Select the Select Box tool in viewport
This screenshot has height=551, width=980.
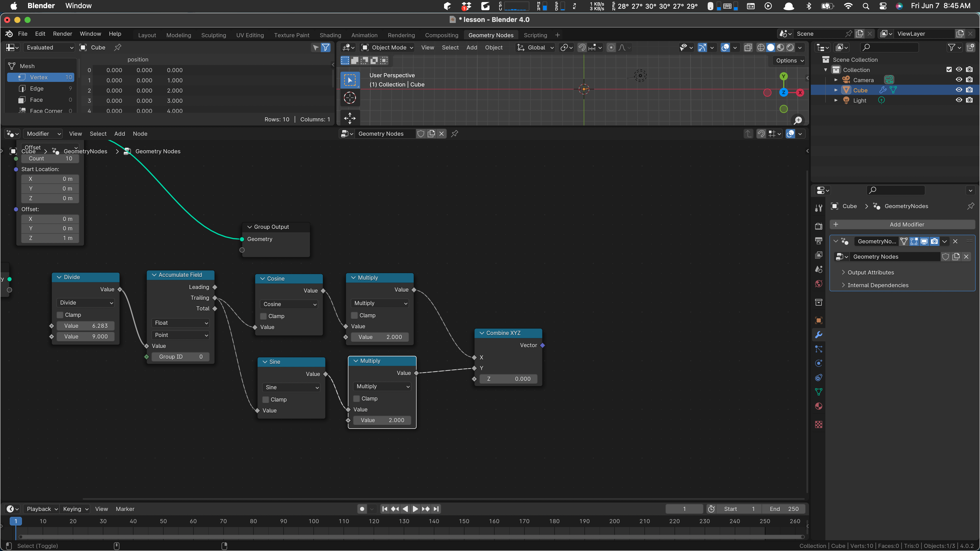click(350, 80)
